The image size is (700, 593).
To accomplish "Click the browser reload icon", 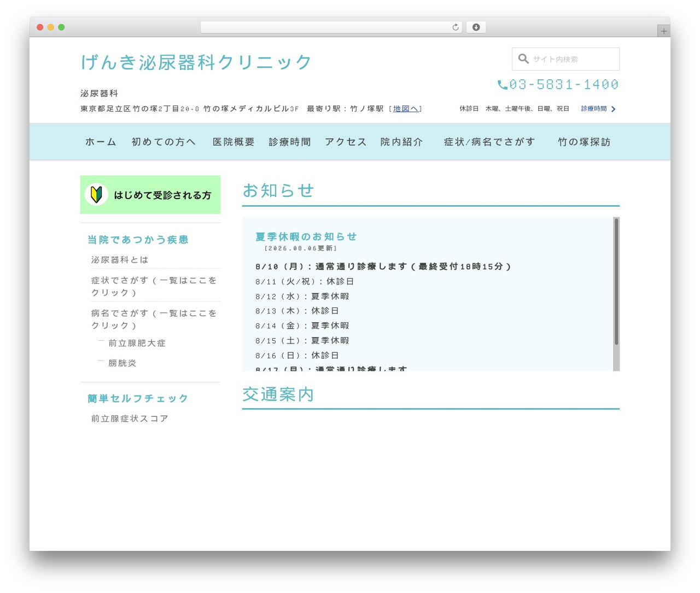I will (455, 27).
